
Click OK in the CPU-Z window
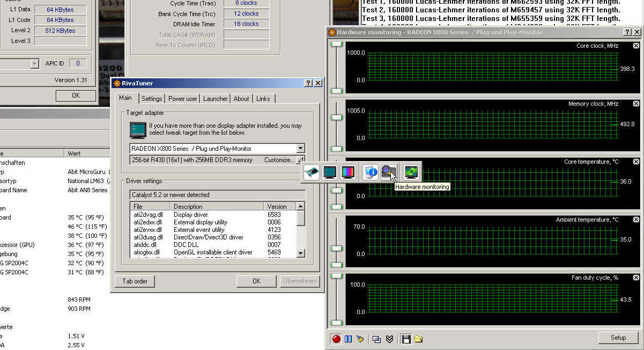pos(76,96)
